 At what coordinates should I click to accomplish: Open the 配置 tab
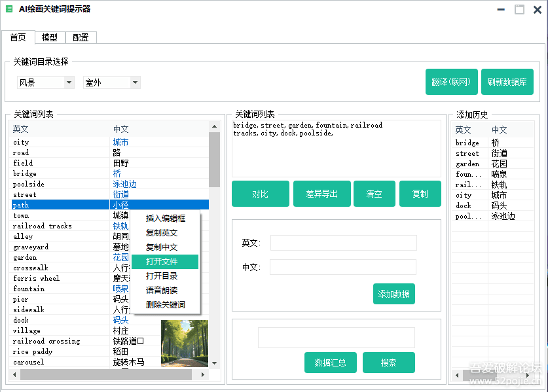81,37
